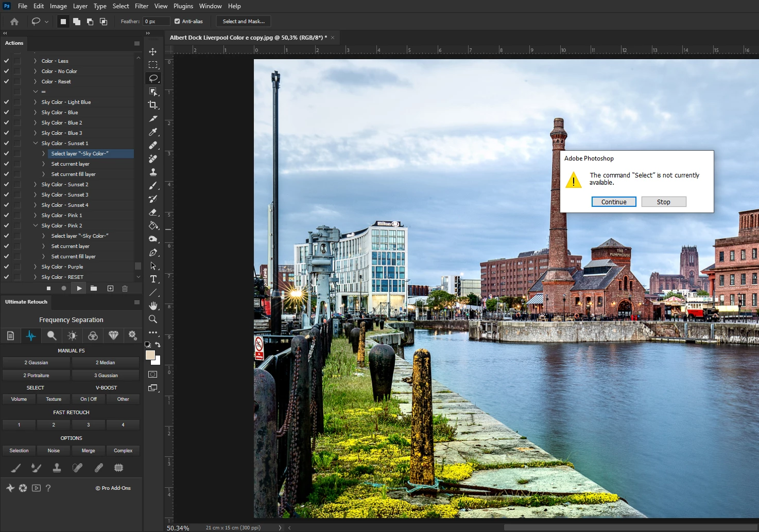Open Select and Mask workspace
759x532 pixels.
coord(244,22)
